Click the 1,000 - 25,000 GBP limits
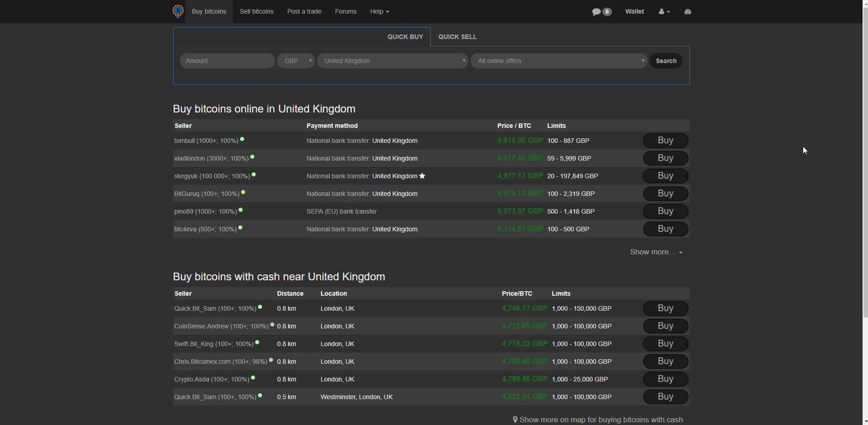This screenshot has height=425, width=868. click(580, 380)
